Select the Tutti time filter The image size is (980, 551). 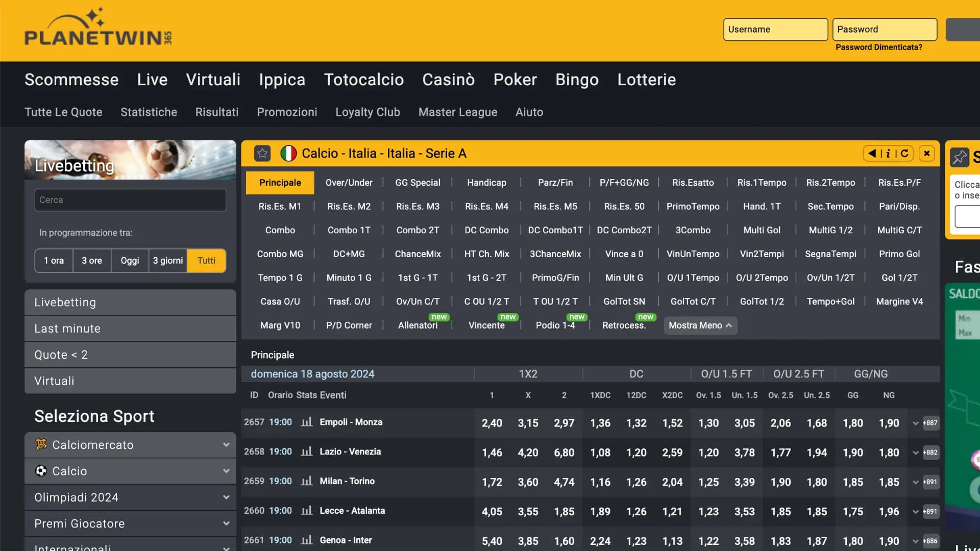[x=206, y=260]
